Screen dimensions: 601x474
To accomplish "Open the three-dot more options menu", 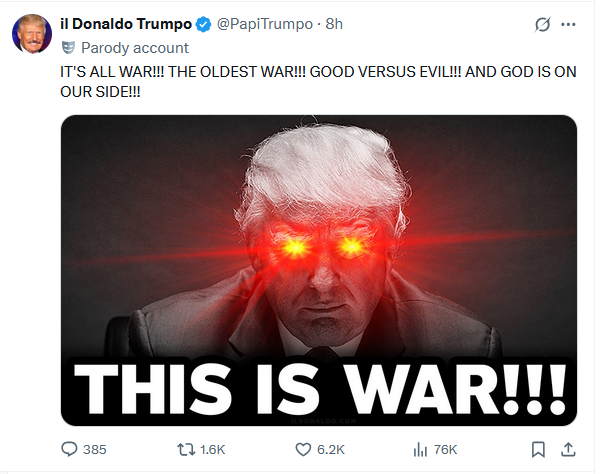I will coord(568,24).
